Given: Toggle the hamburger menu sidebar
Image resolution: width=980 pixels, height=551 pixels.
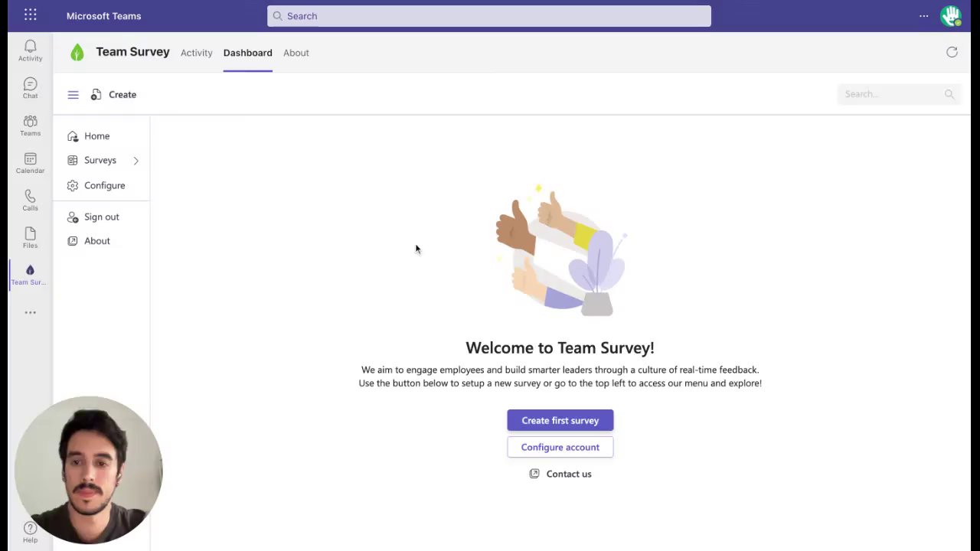Looking at the screenshot, I should coord(73,95).
